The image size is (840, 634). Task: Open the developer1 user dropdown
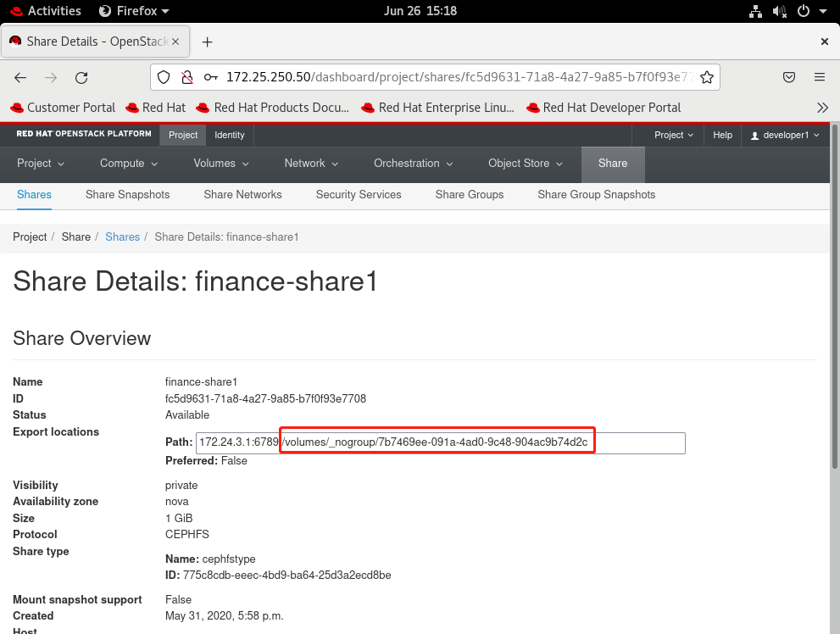tap(786, 135)
